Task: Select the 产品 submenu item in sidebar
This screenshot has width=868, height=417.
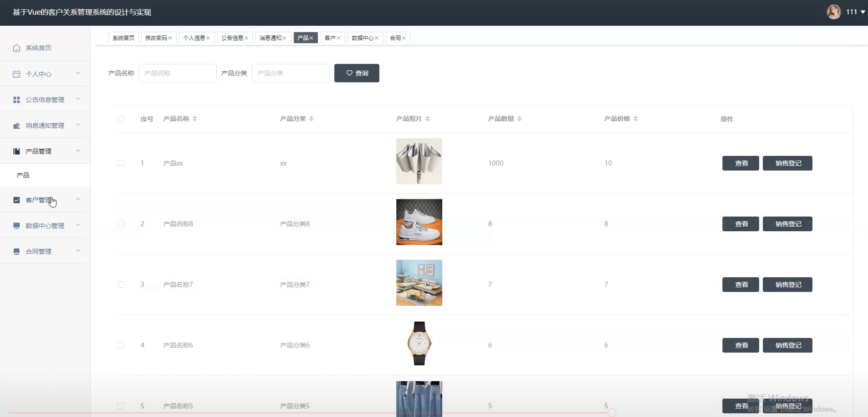Action: pos(45,175)
